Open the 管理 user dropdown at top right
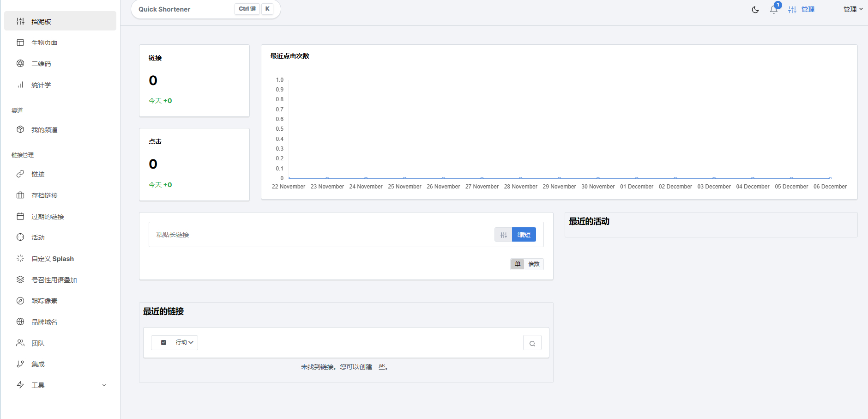 tap(853, 9)
